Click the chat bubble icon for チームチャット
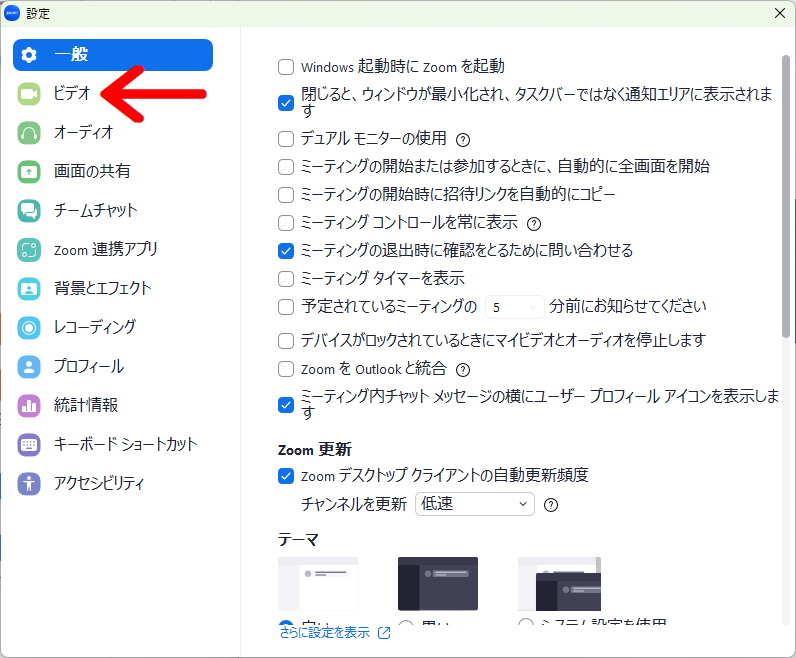 29,211
